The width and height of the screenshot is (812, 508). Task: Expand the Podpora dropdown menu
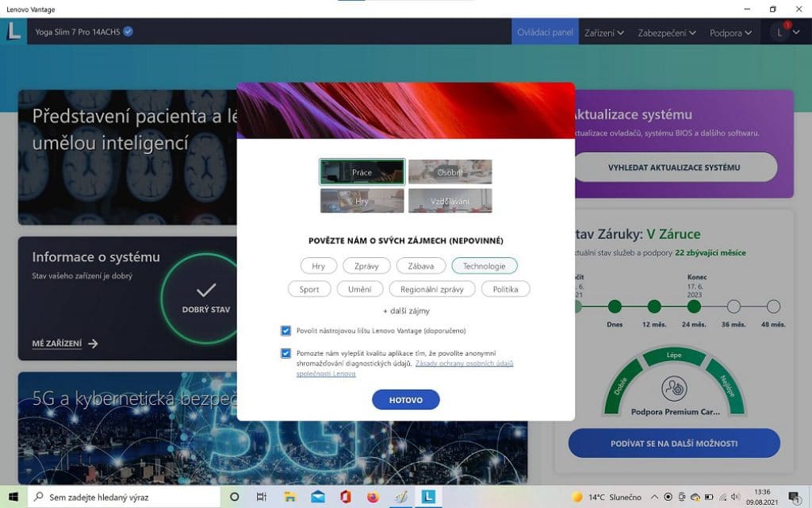click(730, 32)
